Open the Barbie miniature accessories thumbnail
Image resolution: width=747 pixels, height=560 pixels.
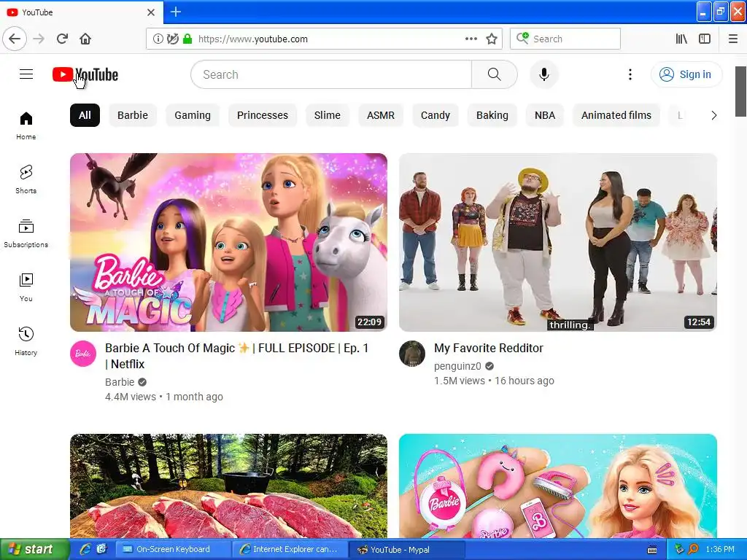pos(558,486)
